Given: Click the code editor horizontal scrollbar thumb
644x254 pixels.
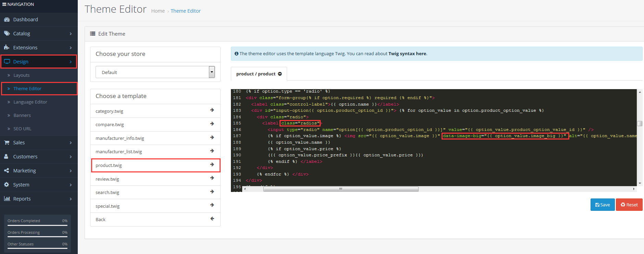Looking at the screenshot, I should pos(341,189).
